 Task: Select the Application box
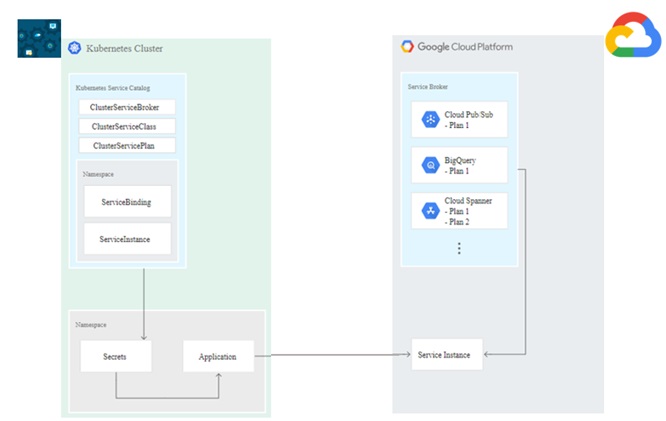click(x=218, y=356)
